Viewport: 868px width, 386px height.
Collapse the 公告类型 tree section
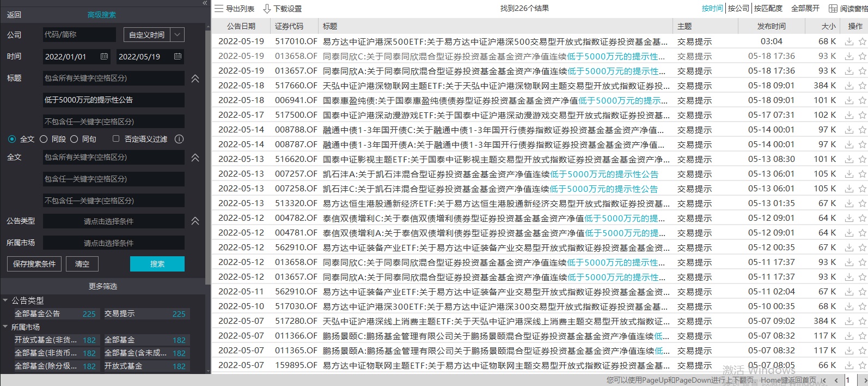click(5, 300)
